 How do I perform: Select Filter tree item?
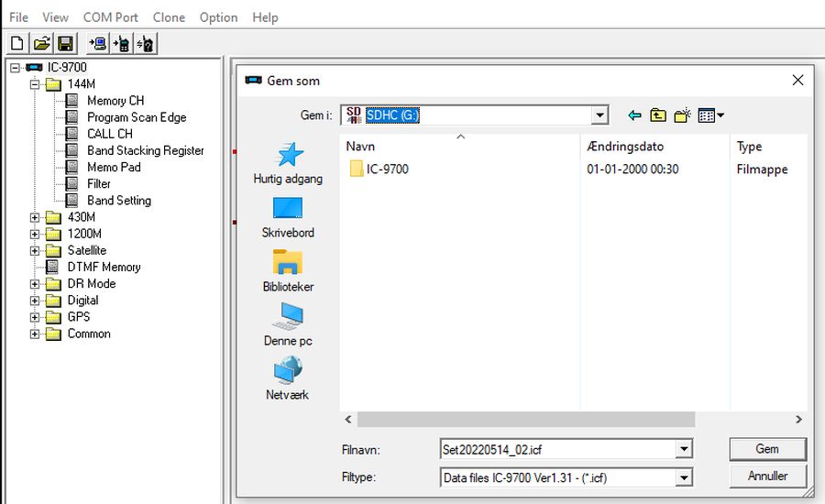[x=98, y=184]
